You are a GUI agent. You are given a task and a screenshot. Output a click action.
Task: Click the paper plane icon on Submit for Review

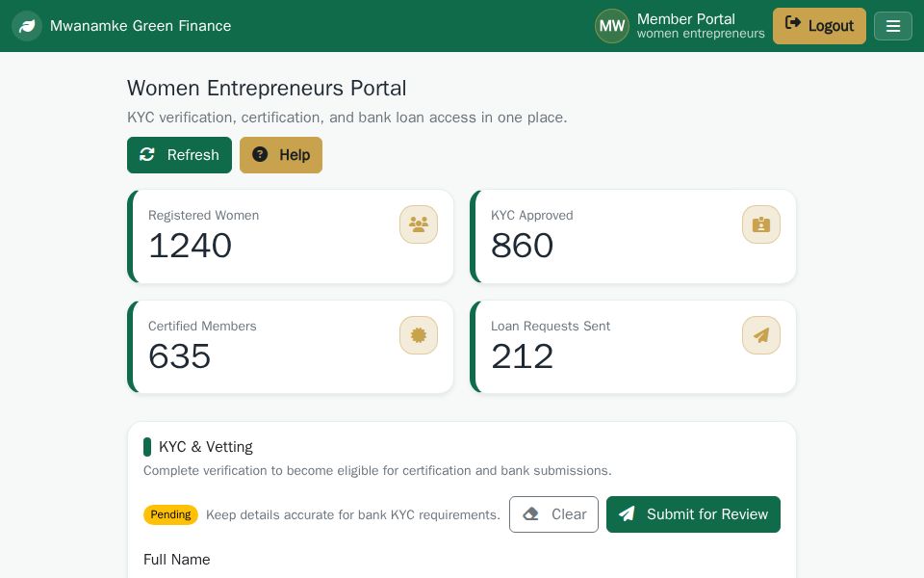click(627, 514)
